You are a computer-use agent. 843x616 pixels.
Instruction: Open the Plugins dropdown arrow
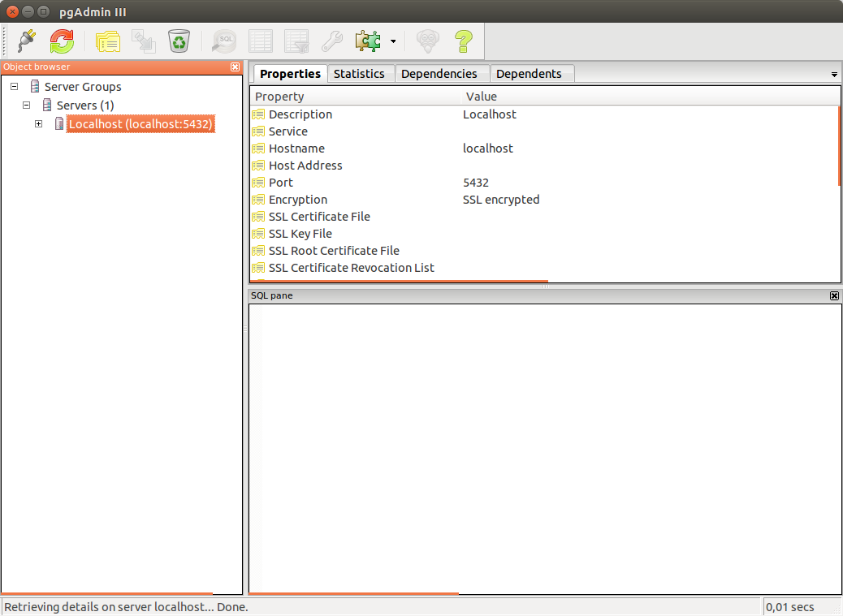(x=393, y=41)
